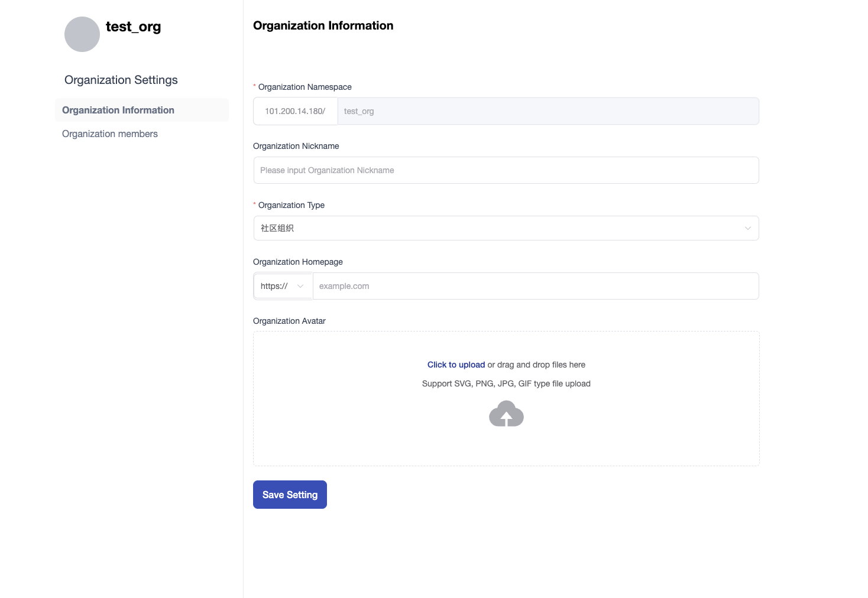This screenshot has width=868, height=598.
Task: Click the Organization Settings sidebar heading
Action: [121, 80]
